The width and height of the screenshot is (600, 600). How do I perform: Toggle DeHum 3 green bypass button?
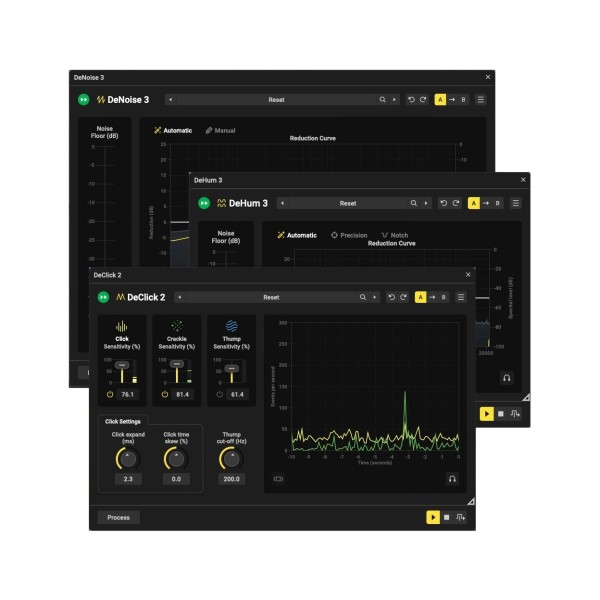[x=204, y=203]
